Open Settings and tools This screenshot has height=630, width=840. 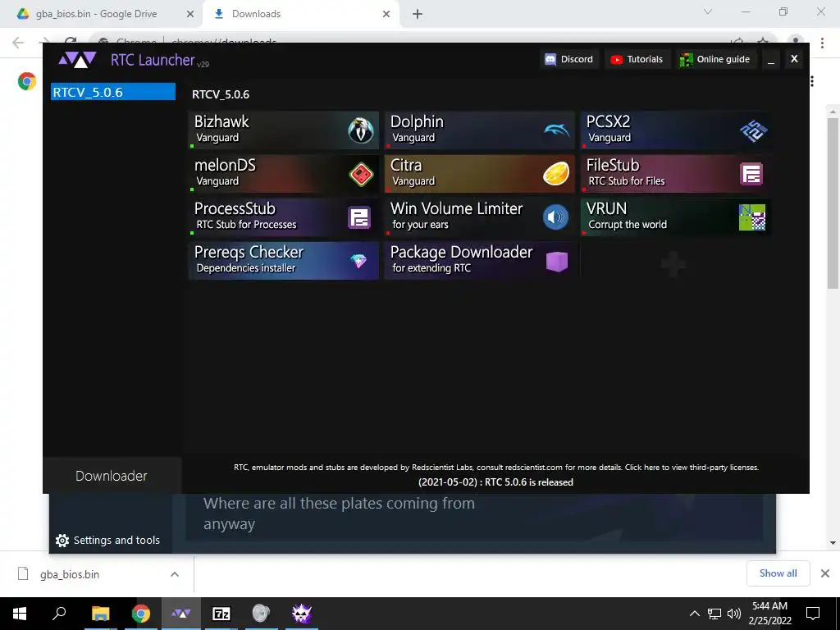(x=107, y=541)
